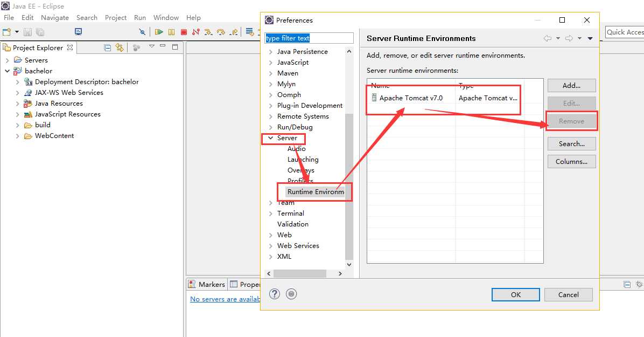Screen dimensions: 644x337
Task: Select Run/Debug preferences category
Action: click(295, 127)
